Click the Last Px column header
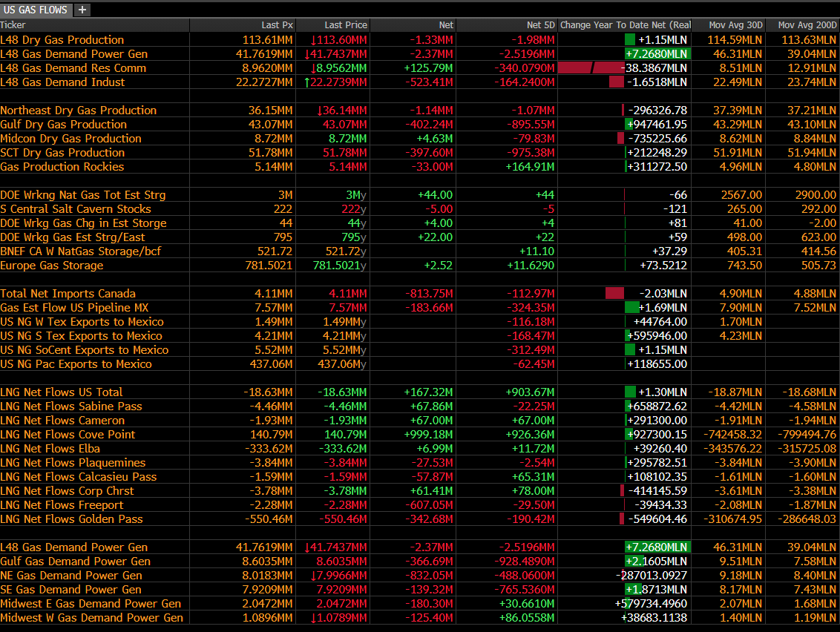This screenshot has height=632, width=840. pos(277,24)
